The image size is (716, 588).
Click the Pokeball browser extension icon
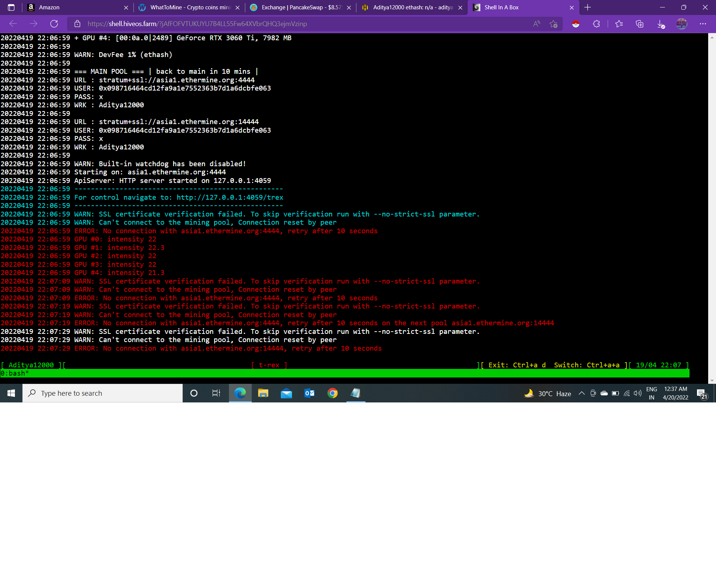click(576, 23)
